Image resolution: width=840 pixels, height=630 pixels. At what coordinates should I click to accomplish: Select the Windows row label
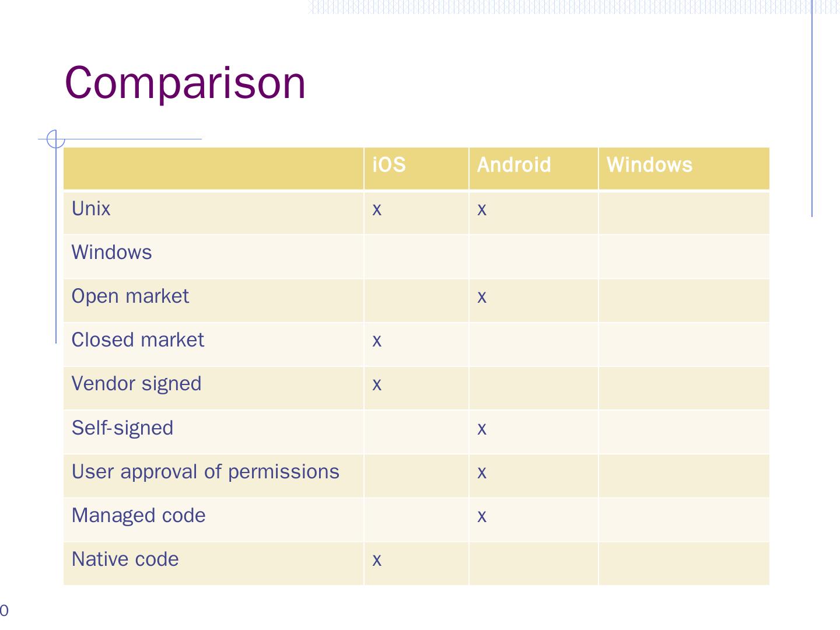tap(111, 253)
